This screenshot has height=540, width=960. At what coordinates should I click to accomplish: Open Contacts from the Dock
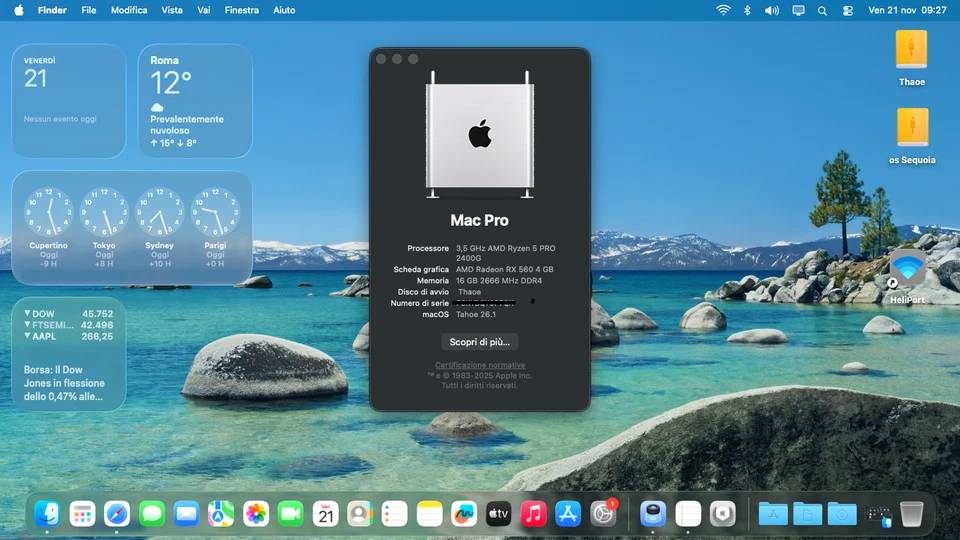[360, 514]
